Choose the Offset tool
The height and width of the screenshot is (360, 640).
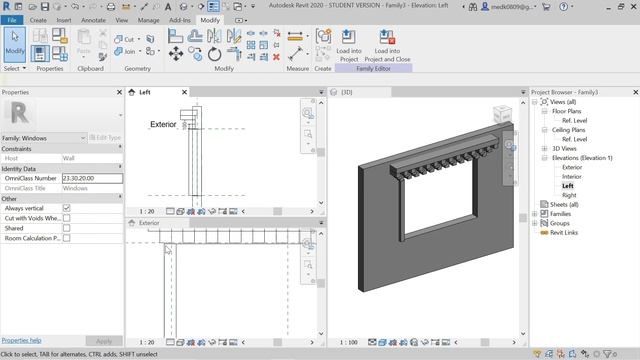click(x=195, y=36)
